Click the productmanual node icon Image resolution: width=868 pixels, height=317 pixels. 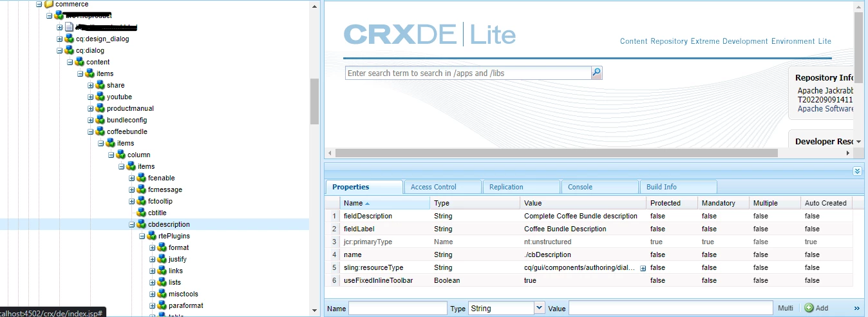[x=100, y=108]
